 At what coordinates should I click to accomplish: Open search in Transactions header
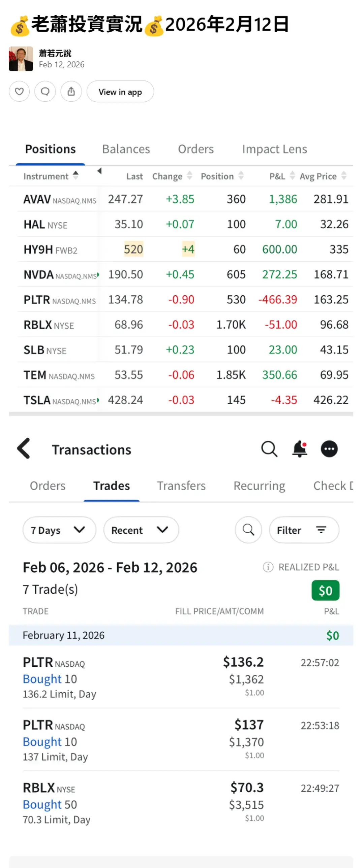click(269, 449)
